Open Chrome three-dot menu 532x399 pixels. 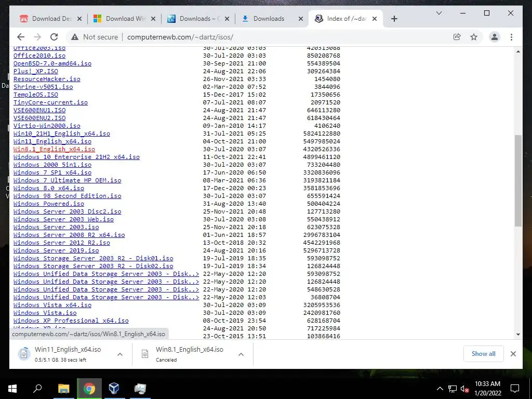pos(511,37)
